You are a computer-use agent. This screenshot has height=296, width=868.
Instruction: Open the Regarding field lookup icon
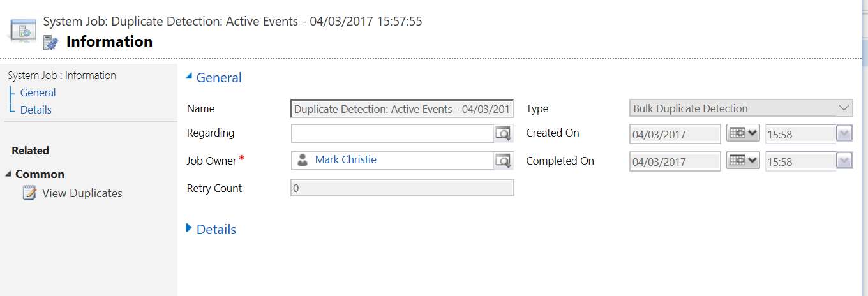click(504, 133)
